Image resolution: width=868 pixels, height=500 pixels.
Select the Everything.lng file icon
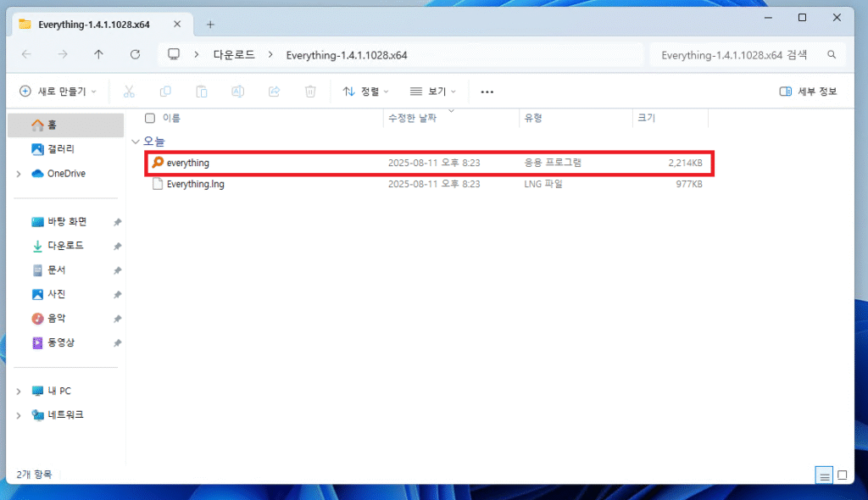(x=158, y=184)
